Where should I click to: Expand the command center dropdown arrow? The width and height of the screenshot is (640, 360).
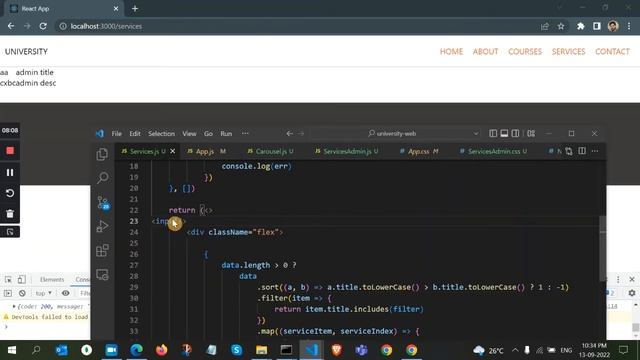pos(476,133)
